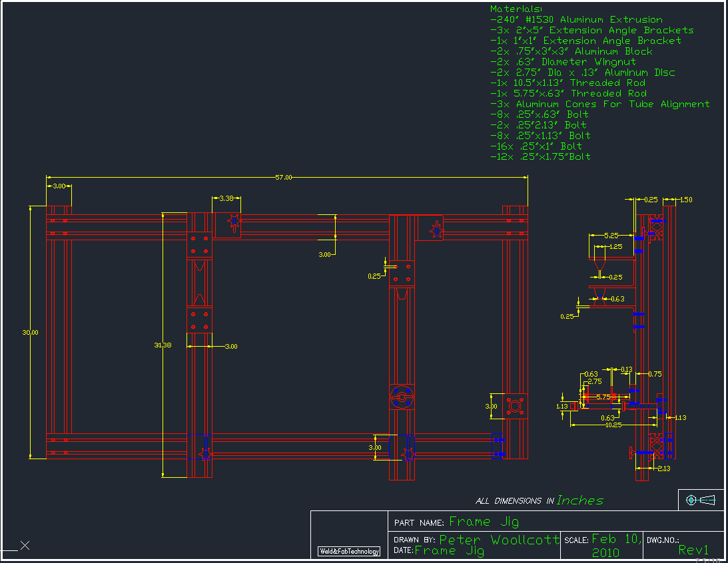Click the Peter Woollcott drawn-by text
This screenshot has width=728, height=563.
point(499,540)
